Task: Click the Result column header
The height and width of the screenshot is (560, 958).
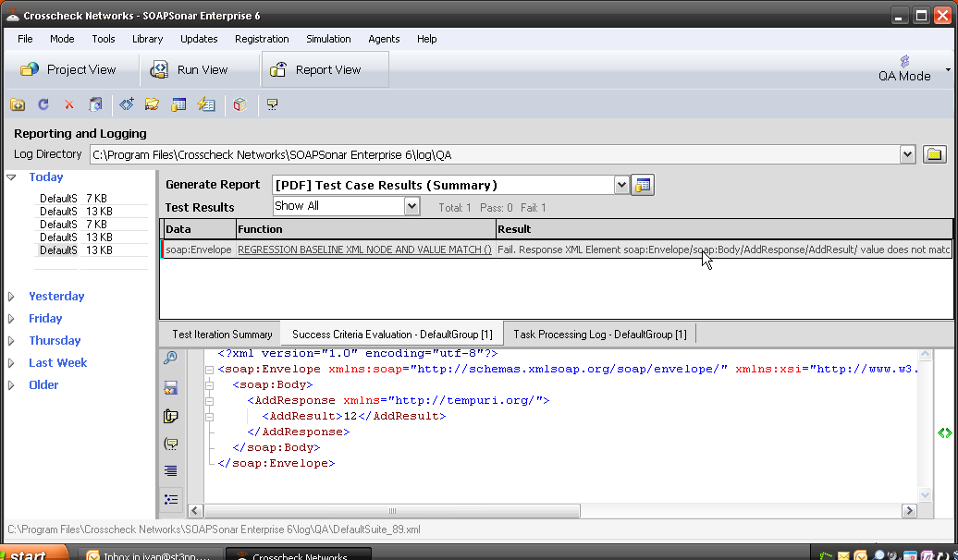Action: click(724, 229)
